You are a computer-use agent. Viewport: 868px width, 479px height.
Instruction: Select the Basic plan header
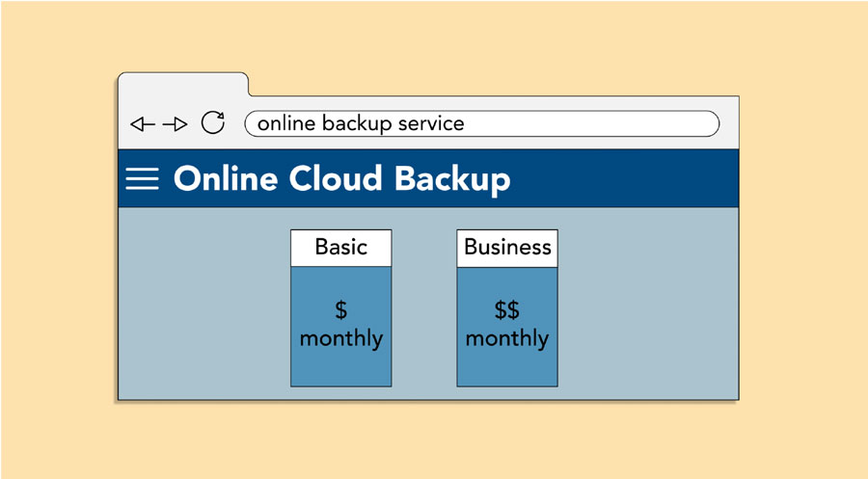pyautogui.click(x=341, y=248)
